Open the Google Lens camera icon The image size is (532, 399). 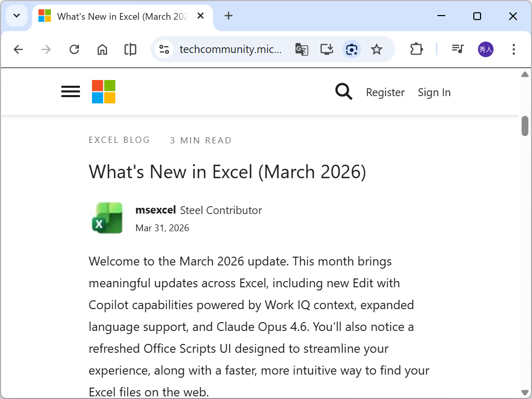pyautogui.click(x=352, y=49)
